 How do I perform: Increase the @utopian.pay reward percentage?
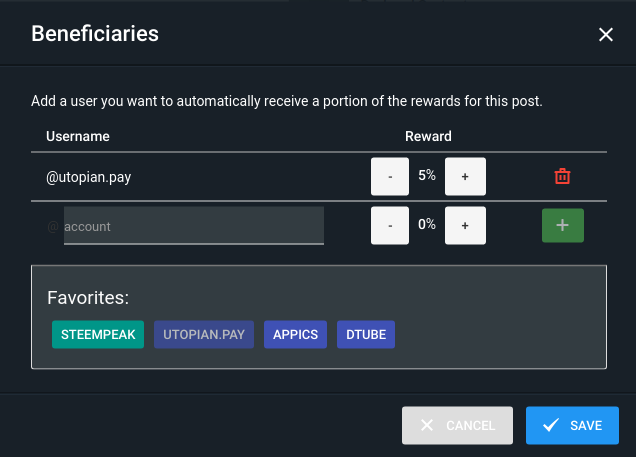(465, 177)
